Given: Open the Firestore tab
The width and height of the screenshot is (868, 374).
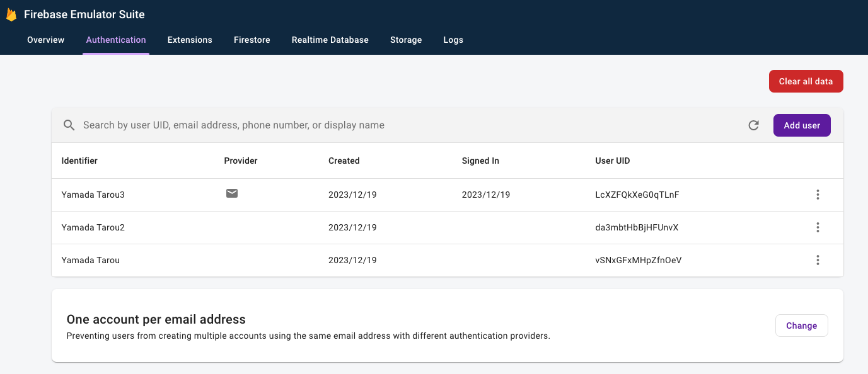Looking at the screenshot, I should click(x=252, y=40).
